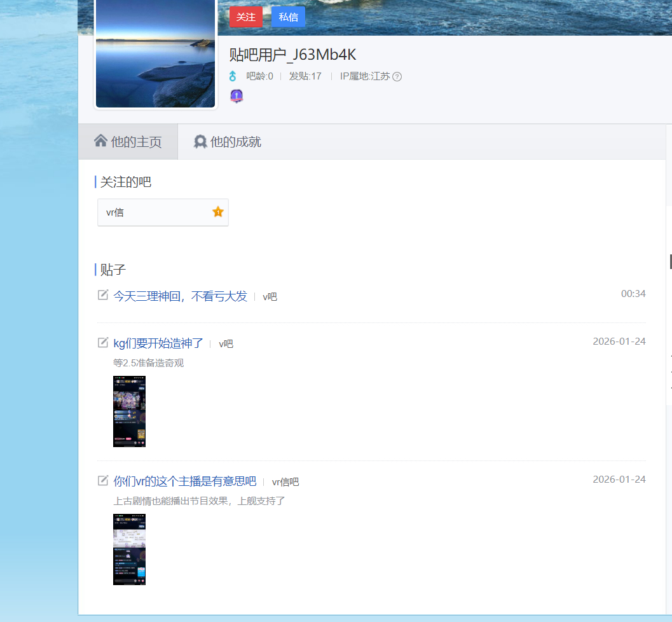Switch to 他的主页 tab
The width and height of the screenshot is (672, 622).
128,142
